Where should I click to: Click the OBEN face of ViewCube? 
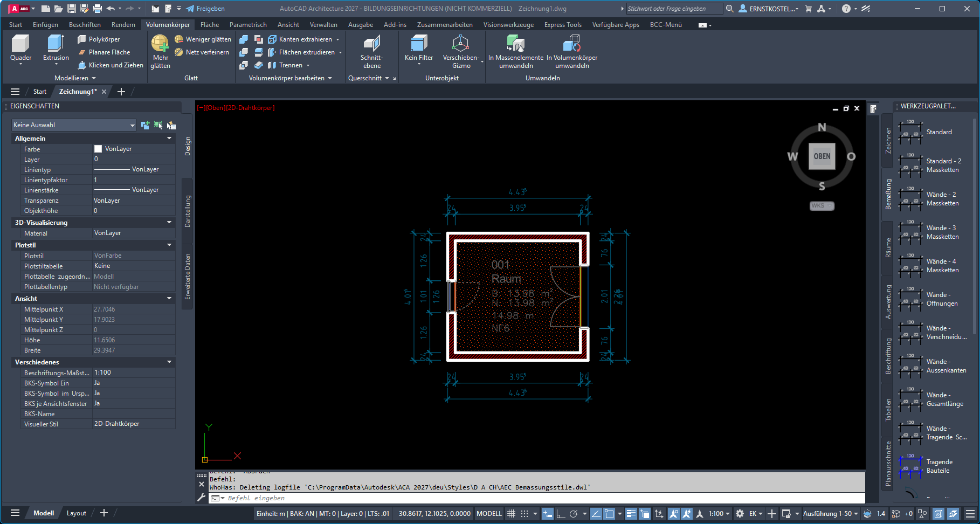click(822, 156)
